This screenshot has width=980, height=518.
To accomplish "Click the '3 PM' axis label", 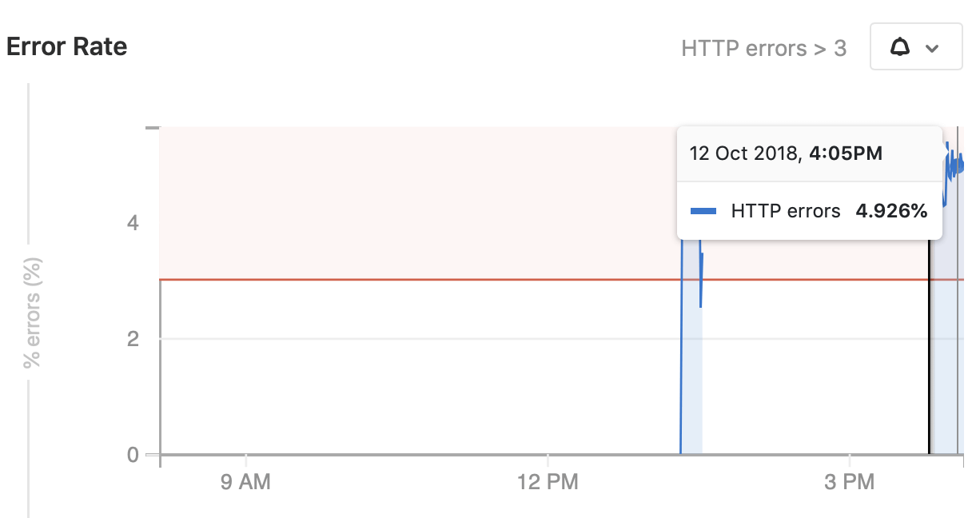I will [850, 482].
